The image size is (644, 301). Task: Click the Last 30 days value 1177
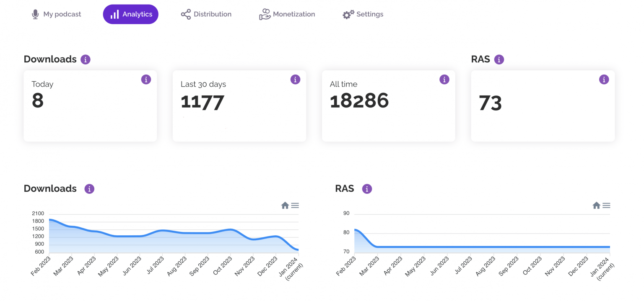click(203, 102)
